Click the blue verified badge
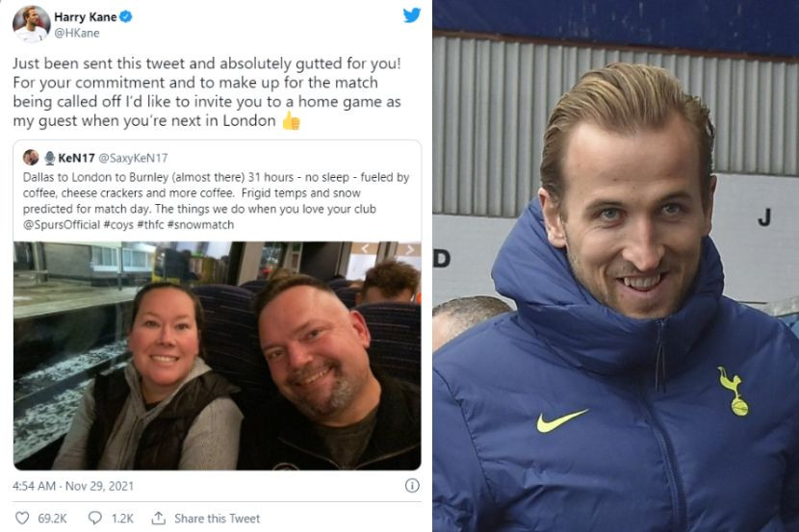 point(126,16)
